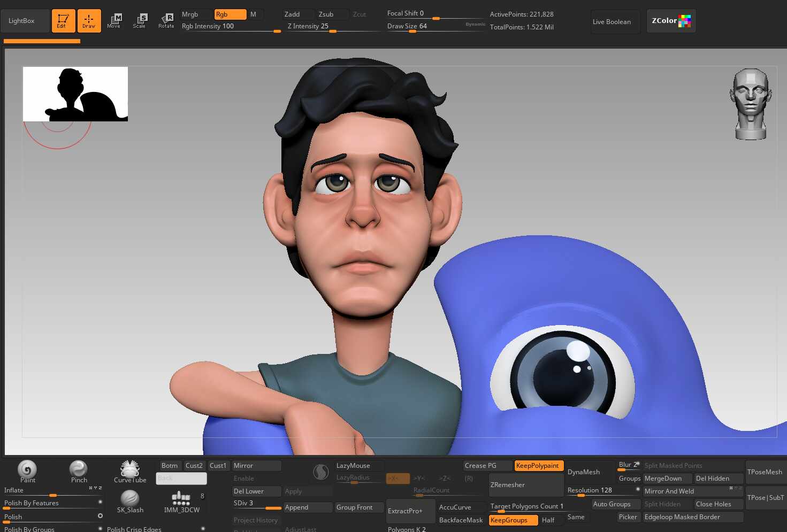Choose the Pinch brush icon
787x532 pixels.
pos(79,469)
